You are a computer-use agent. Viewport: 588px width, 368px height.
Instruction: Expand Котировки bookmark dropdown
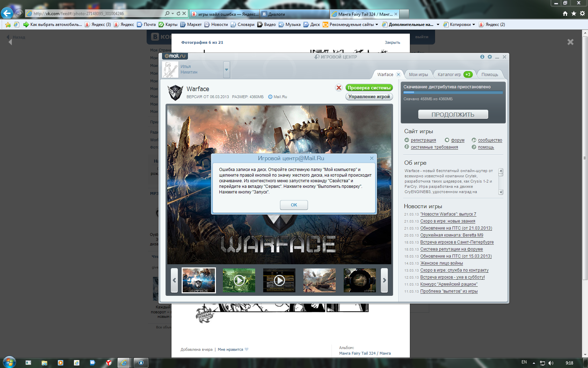474,25
